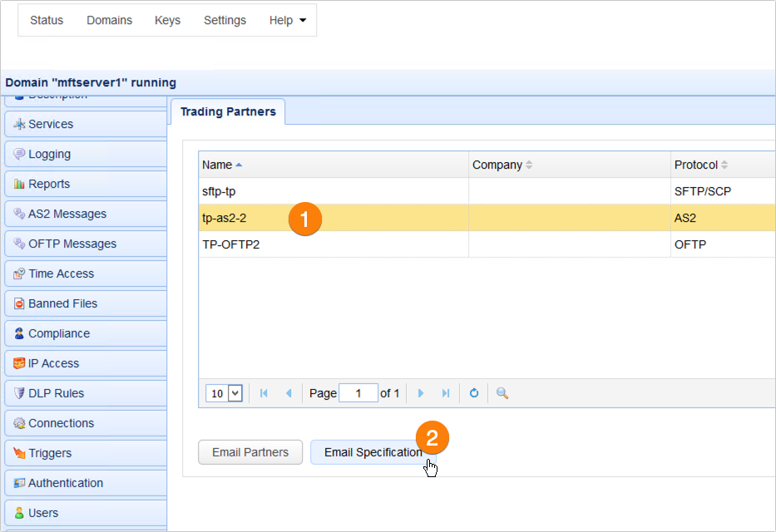Screen dimensions: 776x532
Task: Expand the Help menu arrow
Action: click(304, 20)
